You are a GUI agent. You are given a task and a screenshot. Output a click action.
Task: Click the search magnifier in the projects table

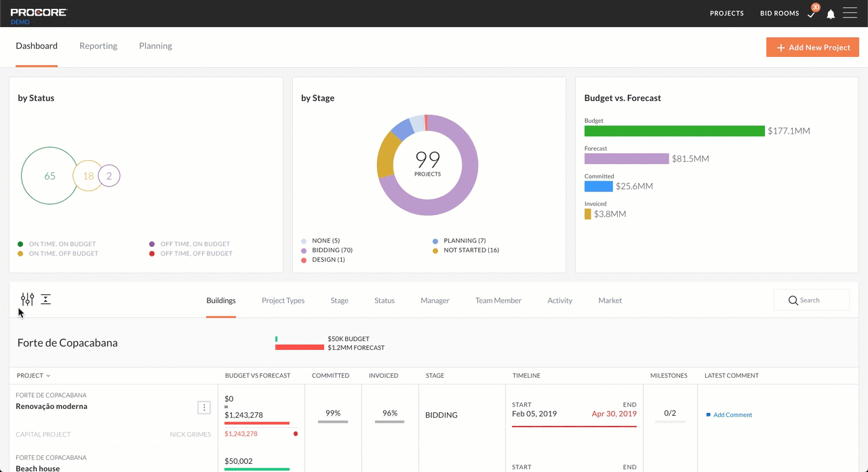coord(793,300)
